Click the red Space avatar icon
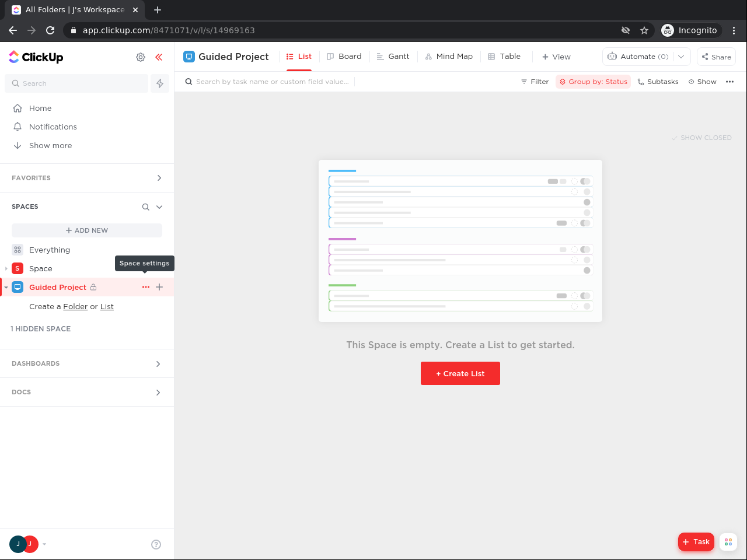The height and width of the screenshot is (560, 747). (x=18, y=268)
